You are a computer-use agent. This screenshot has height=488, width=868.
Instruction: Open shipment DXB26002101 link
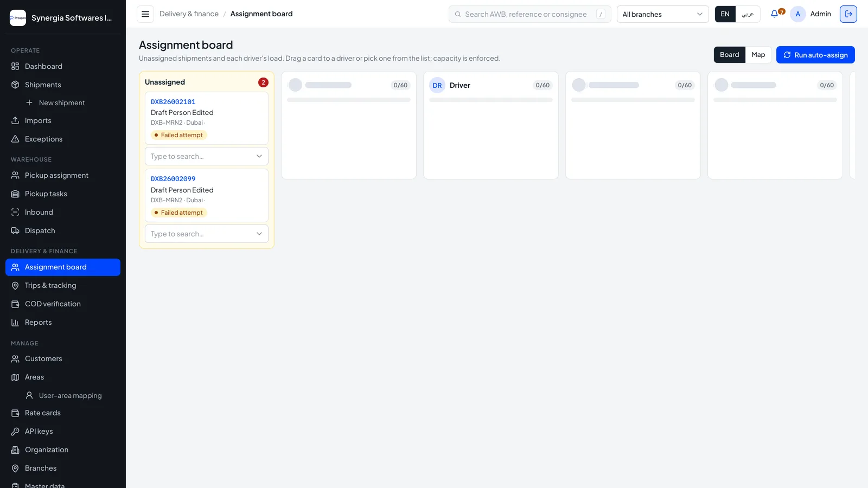(173, 102)
